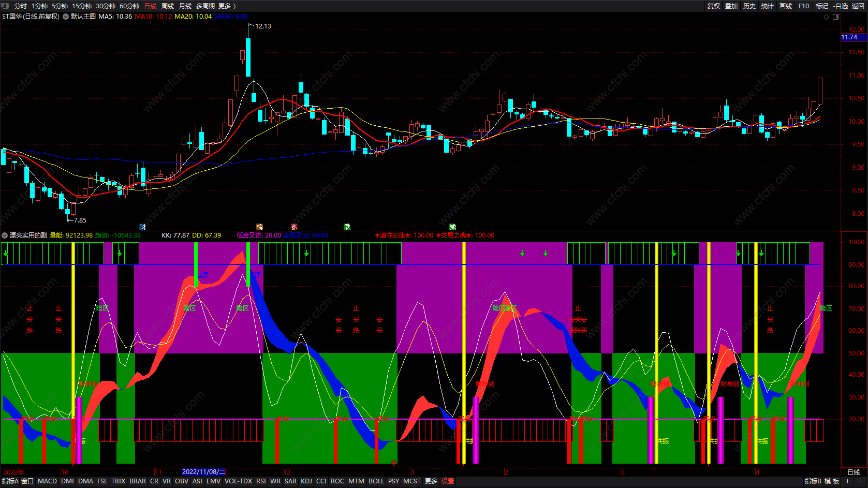Click the 模板 template button
Image resolution: width=868 pixels, height=488 pixels.
click(832, 481)
